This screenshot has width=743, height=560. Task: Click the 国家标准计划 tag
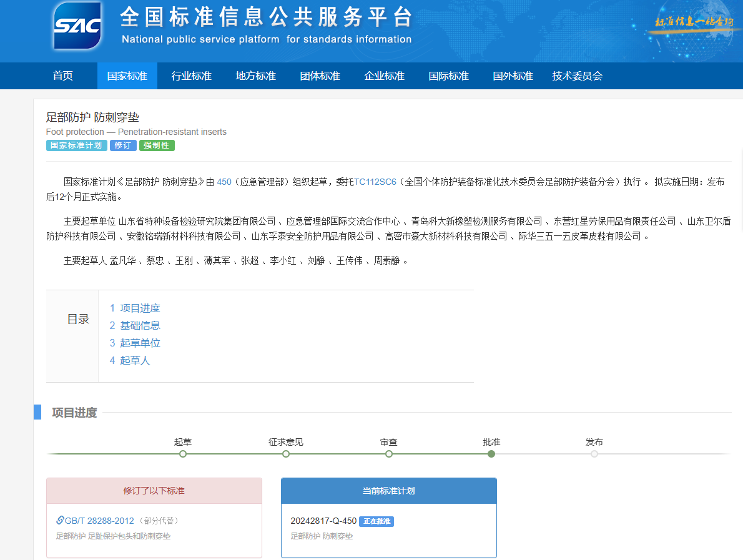(76, 145)
